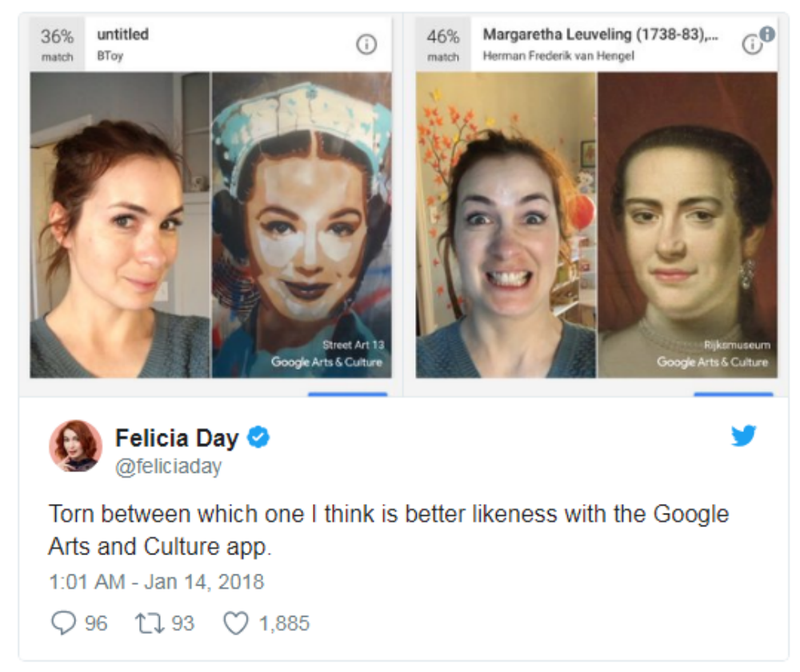View the grinning selfie photo
800x672 pixels.
tap(506, 224)
